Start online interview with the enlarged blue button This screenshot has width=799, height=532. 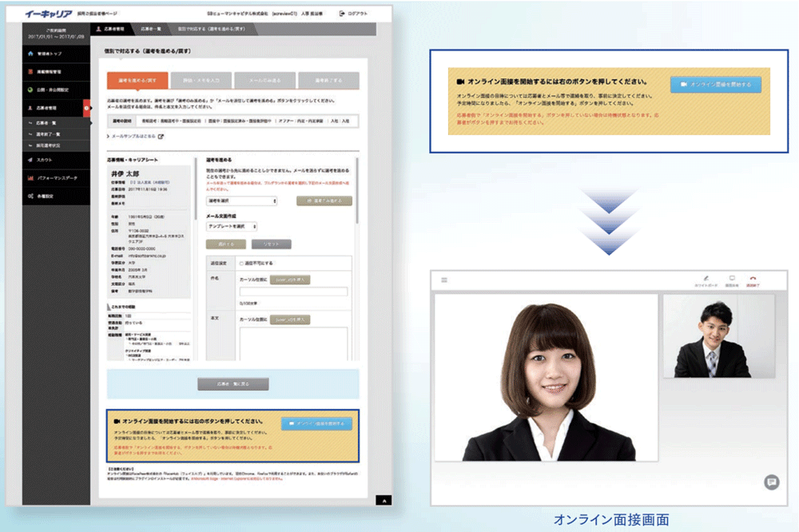[715, 85]
